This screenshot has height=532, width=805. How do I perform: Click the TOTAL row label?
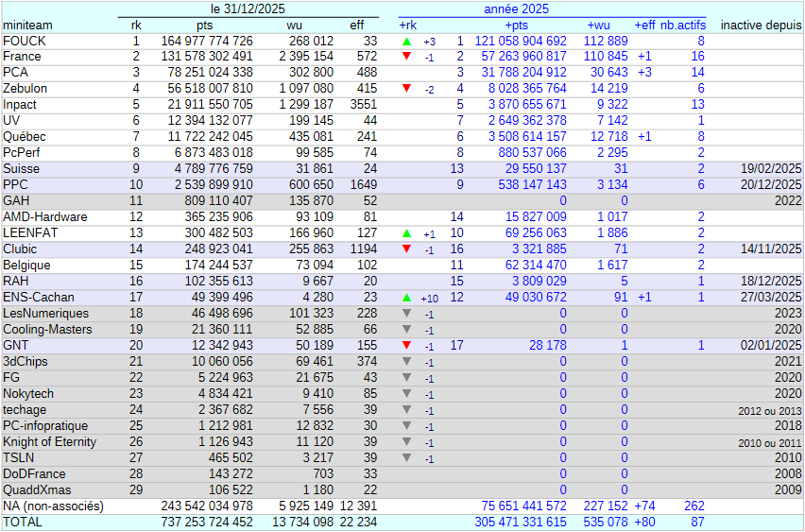(23, 523)
